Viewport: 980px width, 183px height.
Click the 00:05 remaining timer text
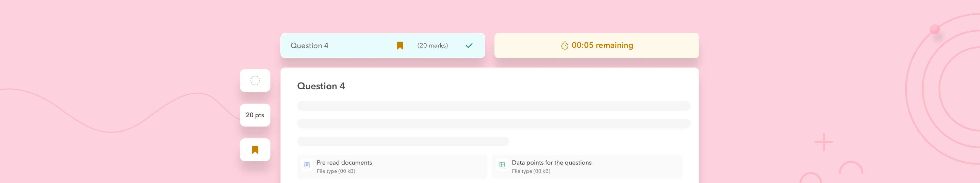pyautogui.click(x=602, y=45)
